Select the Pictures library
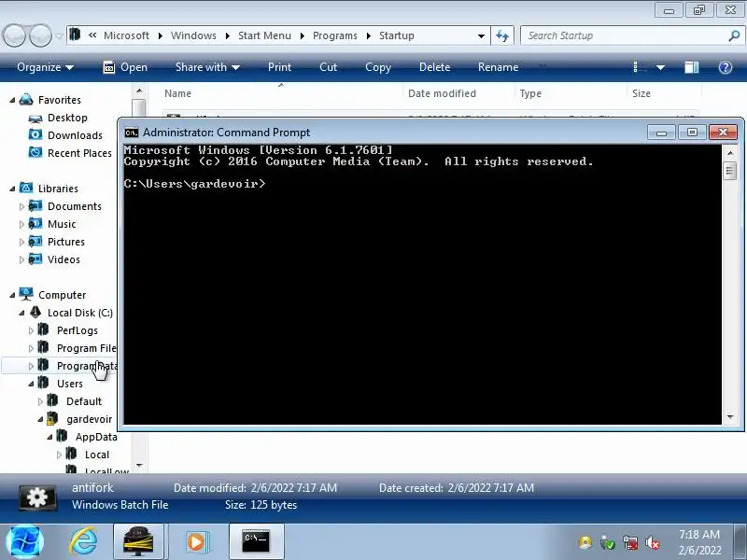747x560 pixels. click(65, 242)
